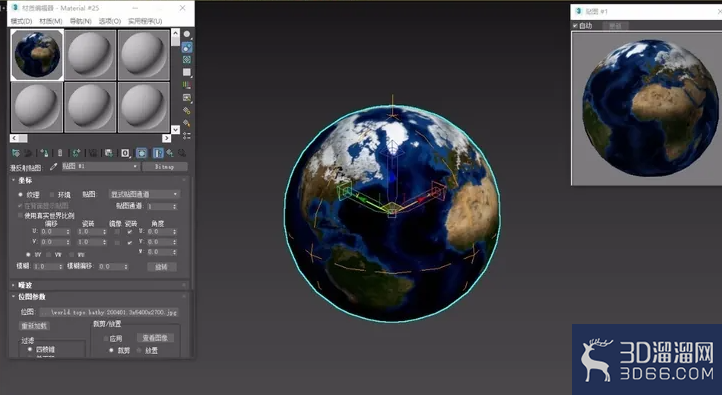
Task: Click the 模糊偏移 spinner arrows
Action: point(125,267)
